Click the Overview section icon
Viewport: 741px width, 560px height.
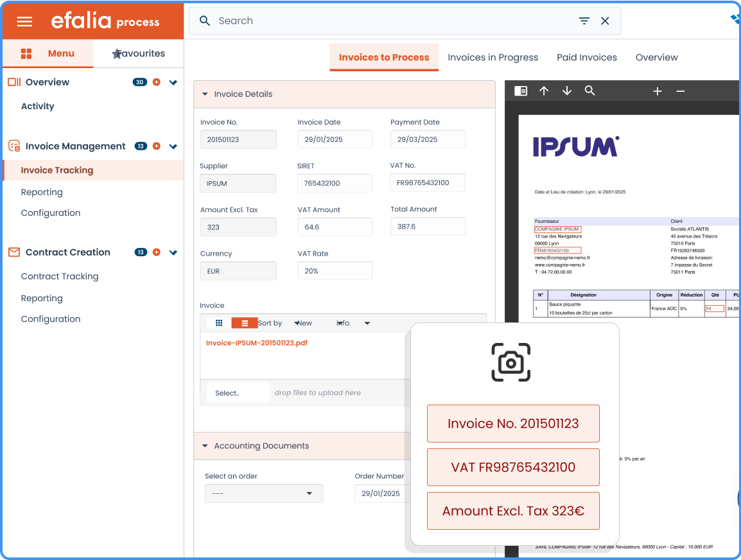14,82
